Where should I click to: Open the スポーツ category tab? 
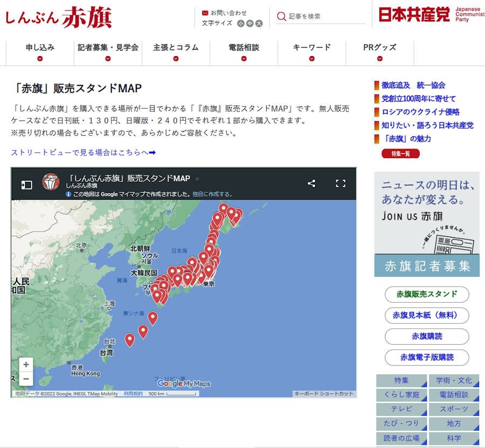click(x=454, y=409)
